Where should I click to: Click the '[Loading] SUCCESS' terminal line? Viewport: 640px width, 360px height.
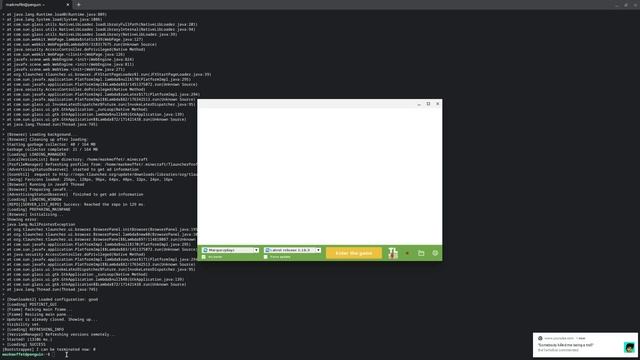click(24, 344)
